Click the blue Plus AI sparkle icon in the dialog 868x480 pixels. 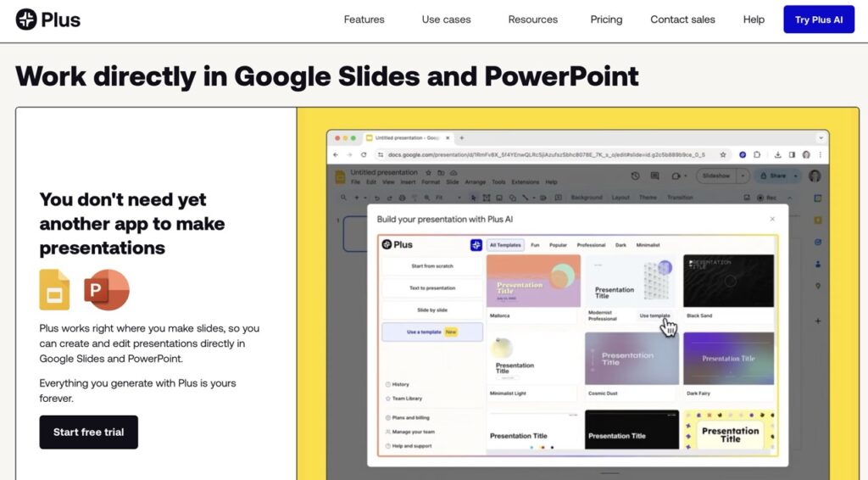[476, 245]
